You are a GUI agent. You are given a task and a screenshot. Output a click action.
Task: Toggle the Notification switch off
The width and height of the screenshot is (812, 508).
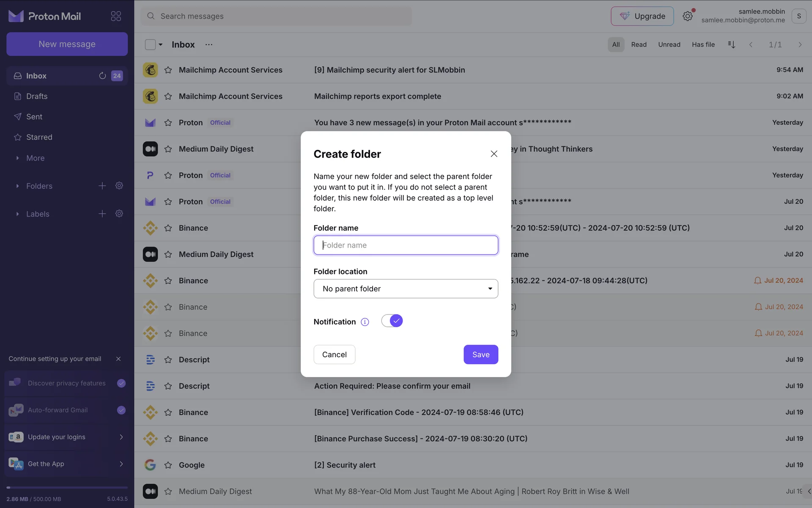point(392,321)
